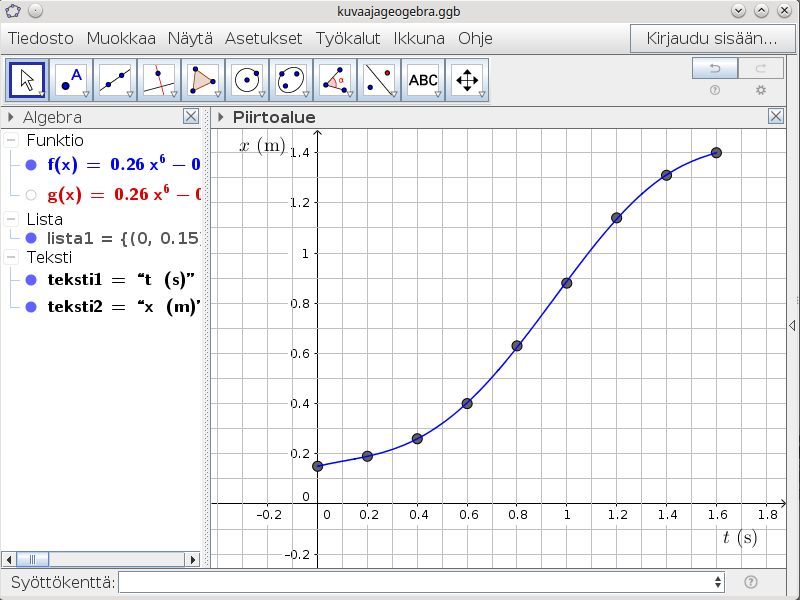The width and height of the screenshot is (800, 600).
Task: Hide function f(x) via its visibility circle
Action: click(x=31, y=165)
